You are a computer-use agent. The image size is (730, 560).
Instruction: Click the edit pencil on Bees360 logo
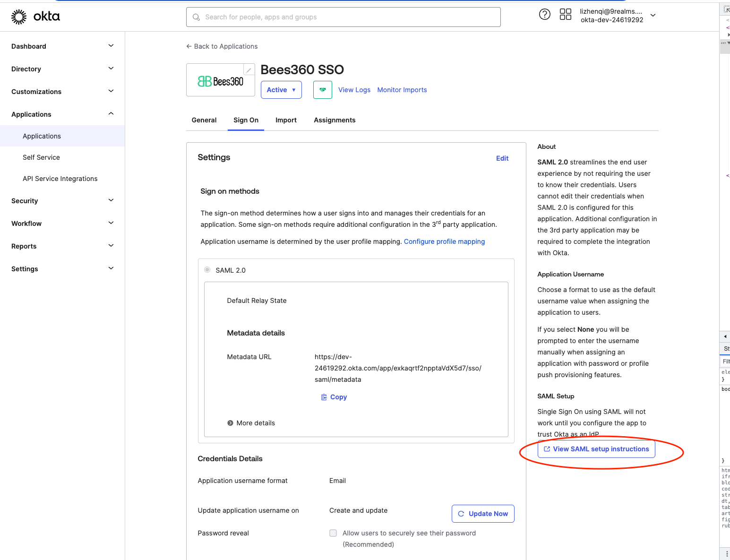(249, 70)
